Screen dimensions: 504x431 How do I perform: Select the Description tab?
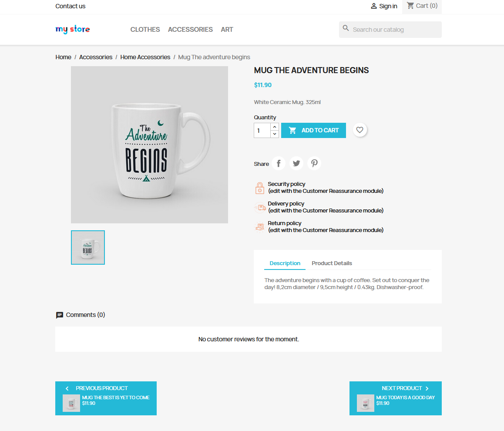point(285,263)
